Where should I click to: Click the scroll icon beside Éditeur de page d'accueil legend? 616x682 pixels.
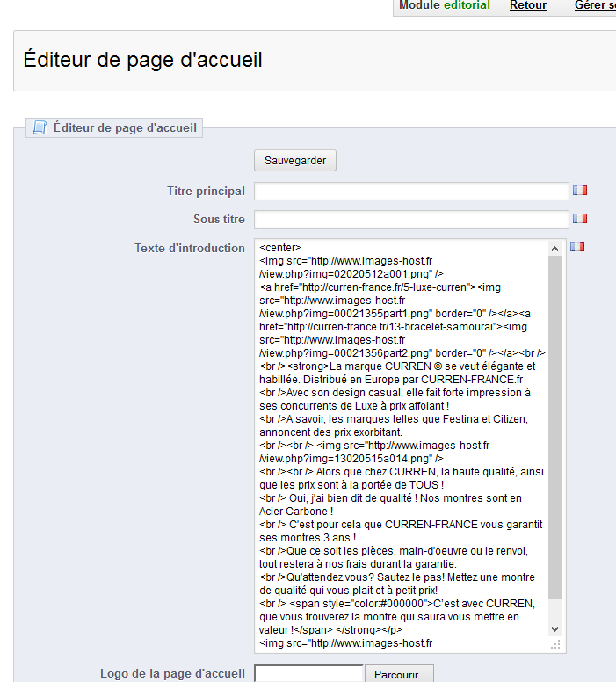(x=40, y=127)
